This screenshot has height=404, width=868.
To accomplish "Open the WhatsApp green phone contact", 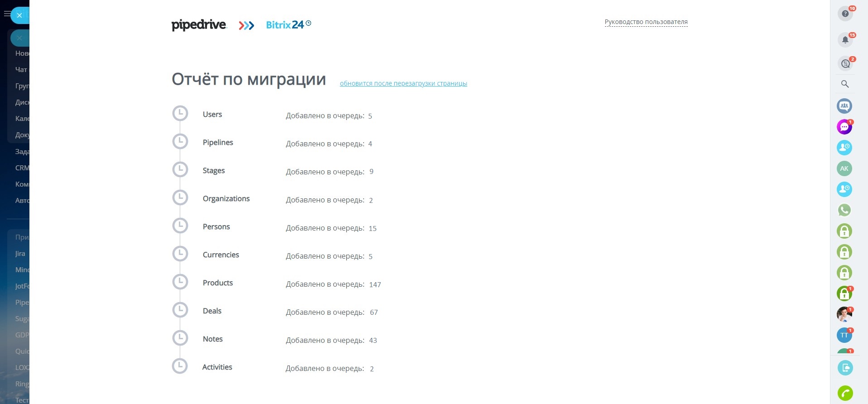I will (844, 210).
